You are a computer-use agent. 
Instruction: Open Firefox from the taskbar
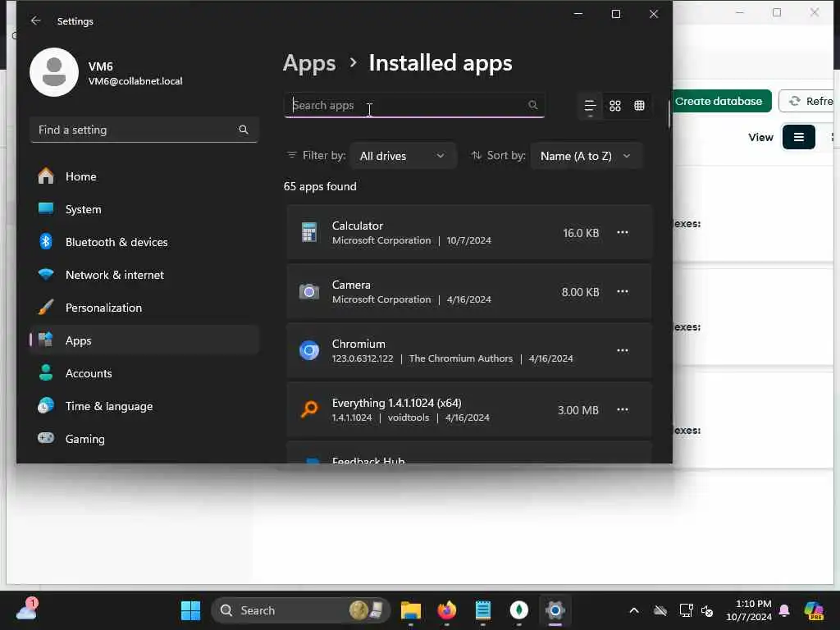pyautogui.click(x=447, y=610)
